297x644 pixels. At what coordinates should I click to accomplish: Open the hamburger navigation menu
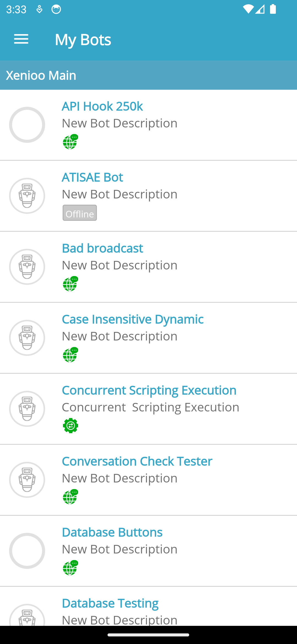pos(21,39)
